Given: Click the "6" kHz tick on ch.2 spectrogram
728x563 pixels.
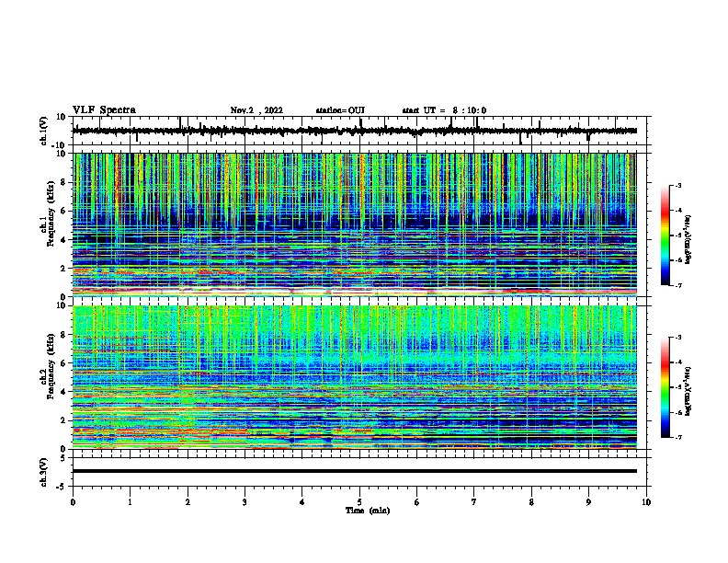Looking at the screenshot, I should 64,363.
